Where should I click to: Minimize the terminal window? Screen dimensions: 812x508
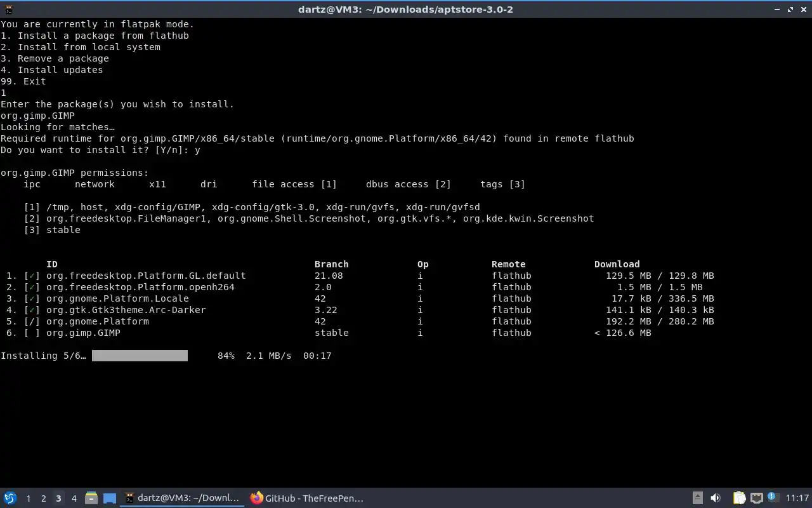(x=777, y=9)
